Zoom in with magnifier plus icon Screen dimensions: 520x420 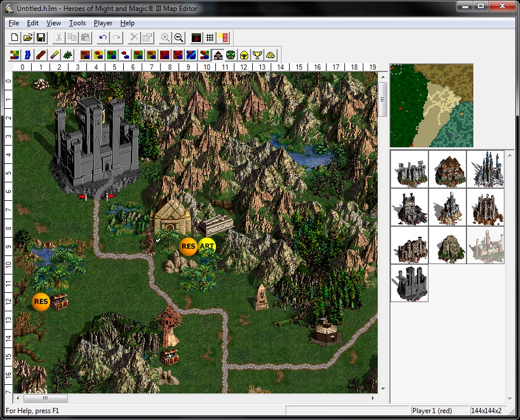pos(165,37)
